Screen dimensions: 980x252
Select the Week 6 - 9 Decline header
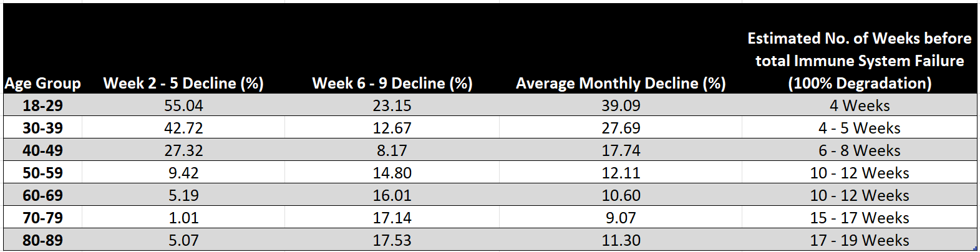coord(392,83)
